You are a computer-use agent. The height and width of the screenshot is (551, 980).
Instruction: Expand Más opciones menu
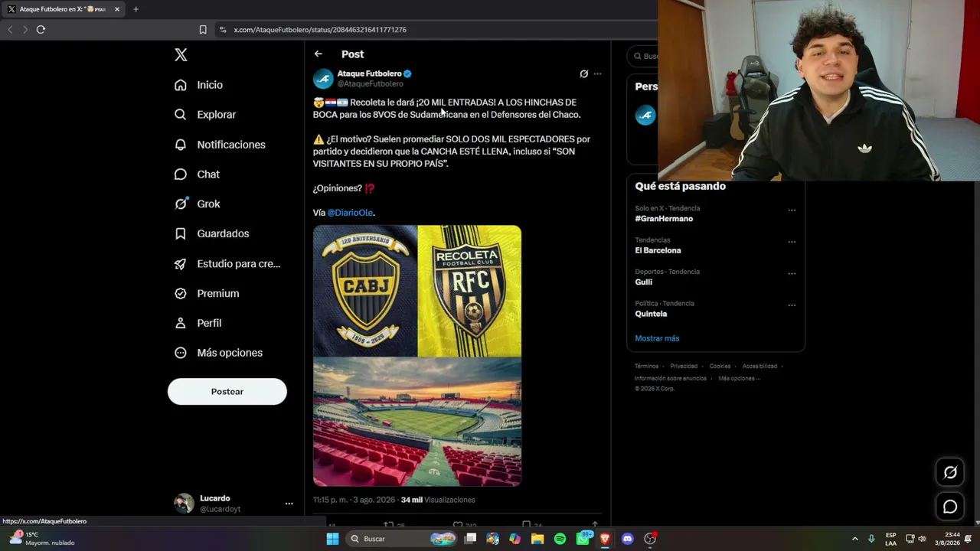pyautogui.click(x=218, y=353)
